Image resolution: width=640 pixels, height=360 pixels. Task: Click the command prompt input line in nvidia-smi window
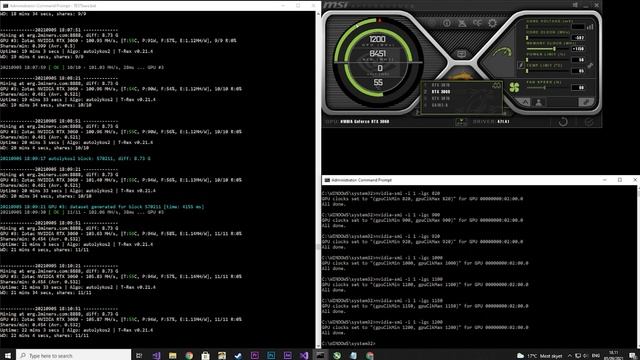click(349, 343)
